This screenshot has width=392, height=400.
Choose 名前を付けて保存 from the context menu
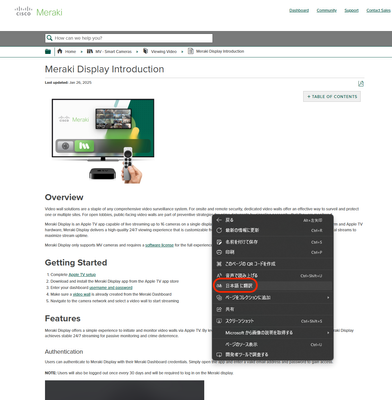273,242
